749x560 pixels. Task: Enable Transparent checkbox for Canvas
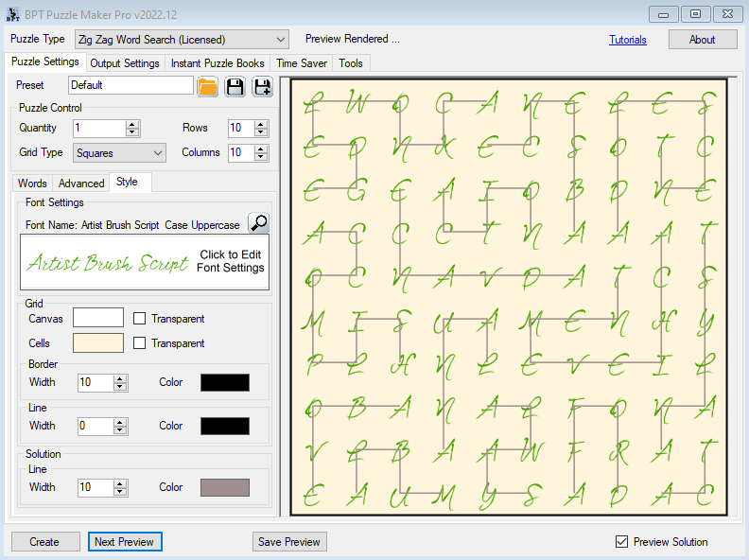[140, 319]
